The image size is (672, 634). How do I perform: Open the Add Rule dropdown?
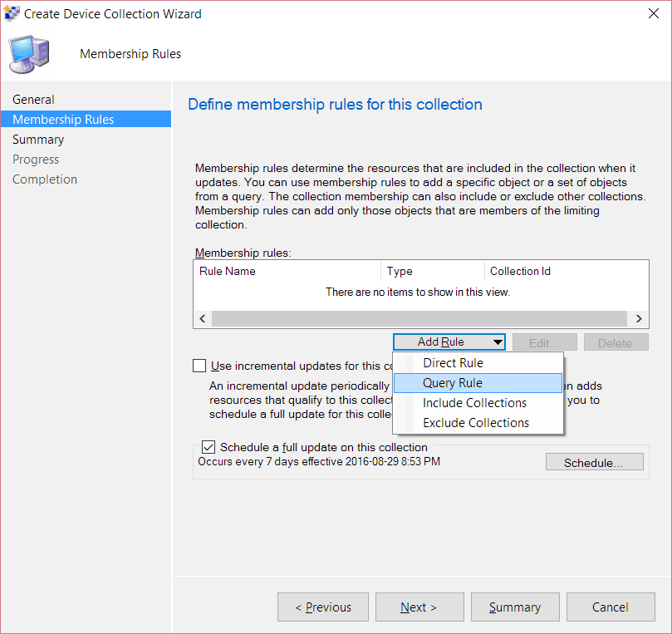[x=449, y=342]
